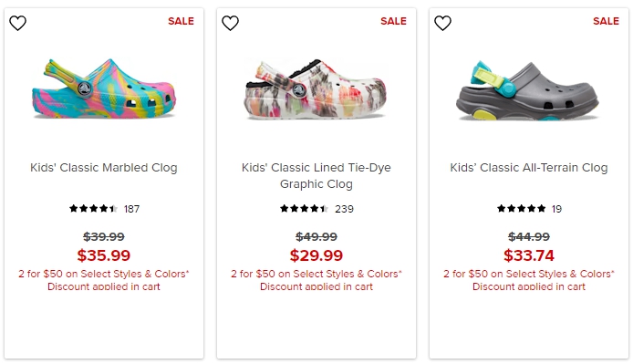View star rating of Tie-Dye Graphic Clog
This screenshot has height=364, width=633.
(x=305, y=209)
